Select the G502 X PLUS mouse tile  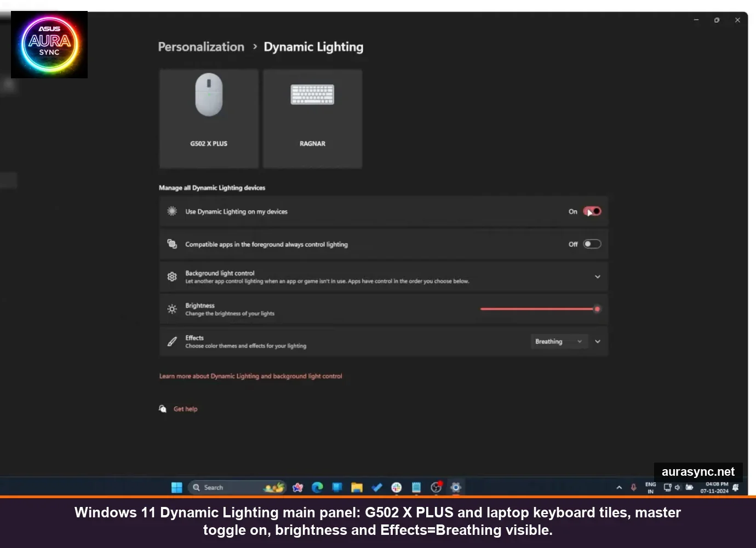[x=208, y=118]
